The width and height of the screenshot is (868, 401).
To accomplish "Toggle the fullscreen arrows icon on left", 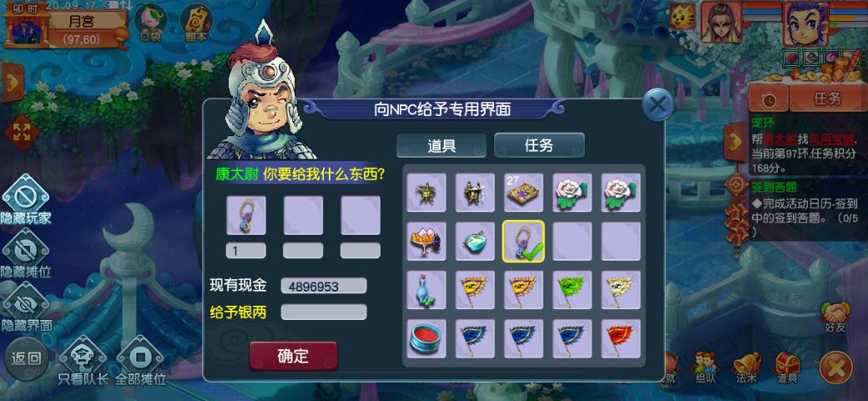I will (22, 132).
